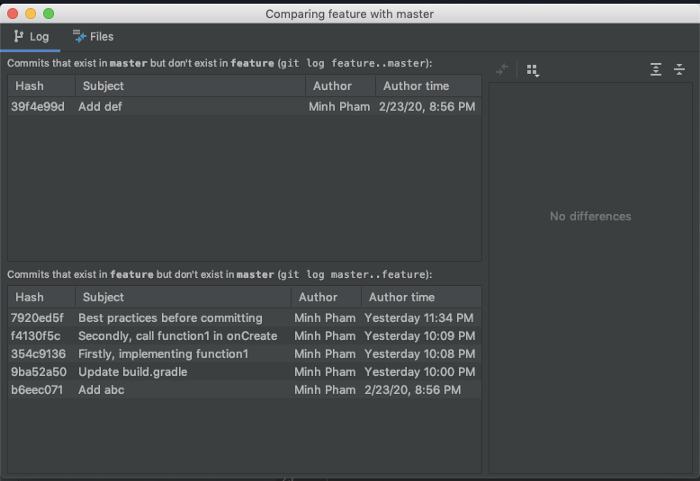The width and height of the screenshot is (700, 481).
Task: Click the Expand All icon
Action: (656, 70)
